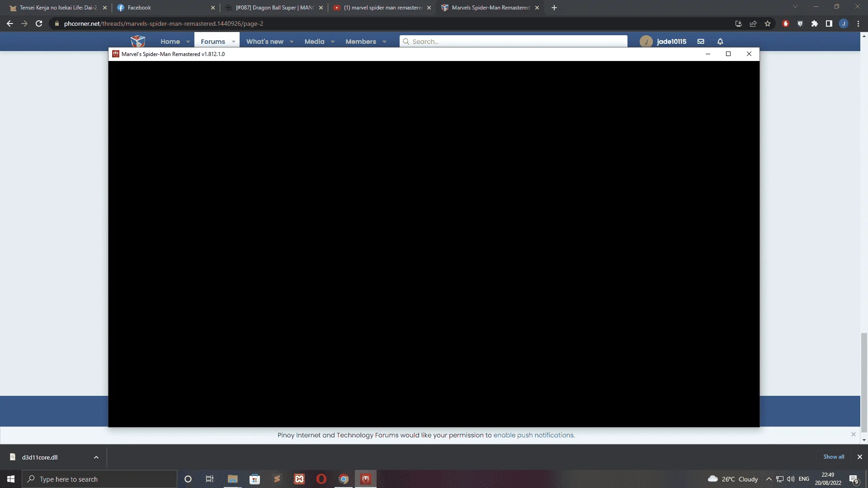Open Cortana circle icon
This screenshot has height=488, width=868.
188,479
